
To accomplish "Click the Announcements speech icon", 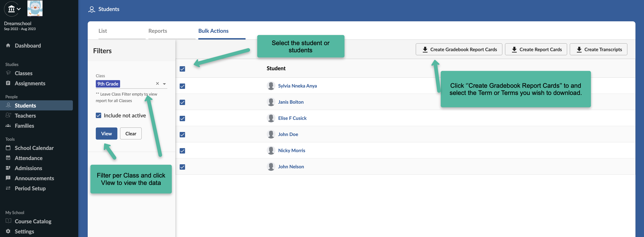I will (8, 178).
